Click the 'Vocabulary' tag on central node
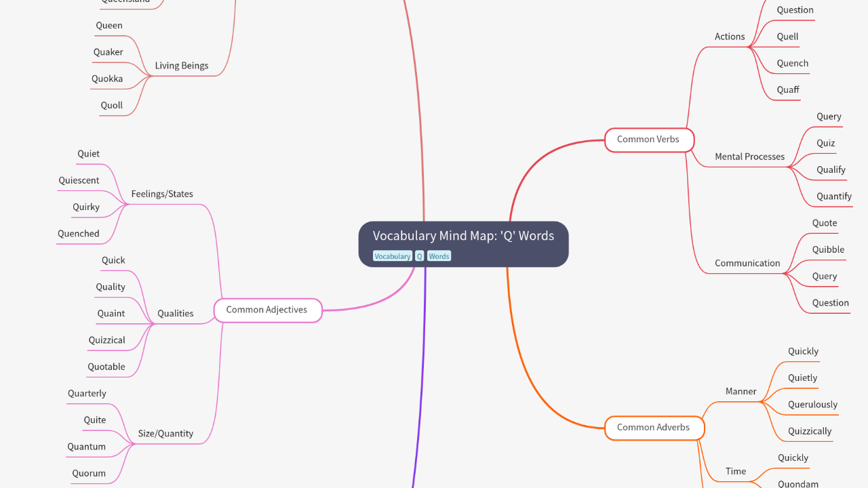868x488 pixels. click(393, 256)
